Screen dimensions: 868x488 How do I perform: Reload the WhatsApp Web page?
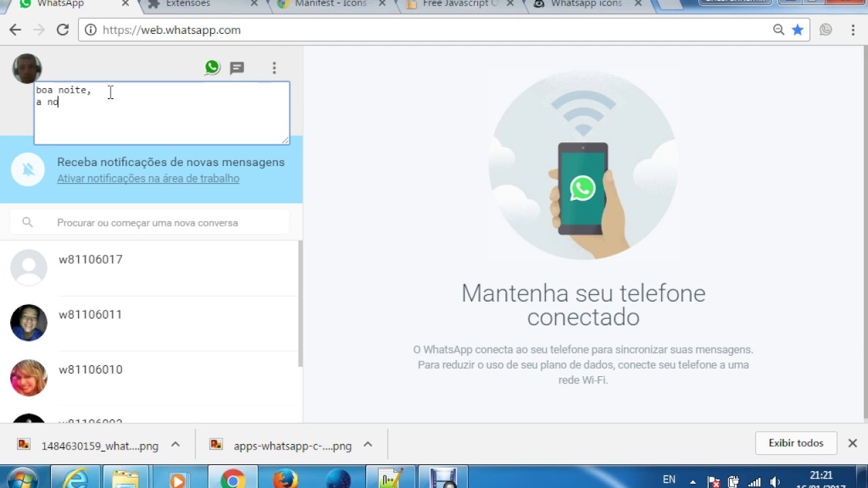(62, 30)
